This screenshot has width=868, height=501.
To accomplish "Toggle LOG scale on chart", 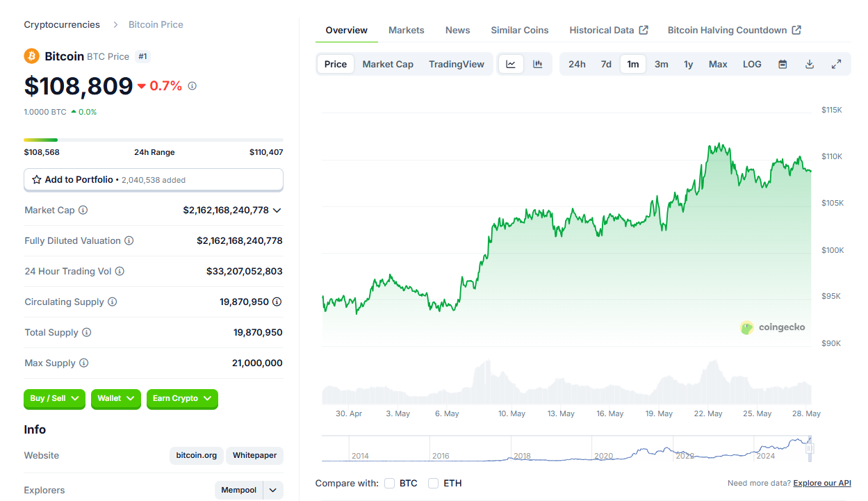I will click(752, 64).
